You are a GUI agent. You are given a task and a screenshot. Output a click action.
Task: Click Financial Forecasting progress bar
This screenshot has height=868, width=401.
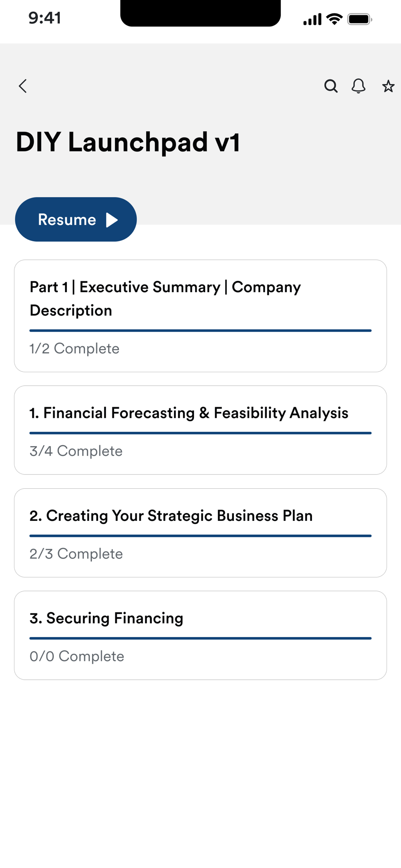pyautogui.click(x=200, y=433)
